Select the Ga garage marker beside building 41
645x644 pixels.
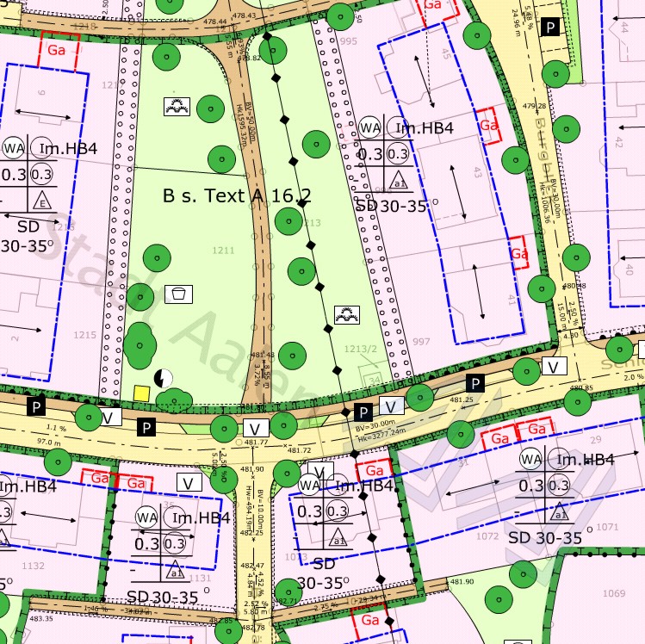pos(518,254)
